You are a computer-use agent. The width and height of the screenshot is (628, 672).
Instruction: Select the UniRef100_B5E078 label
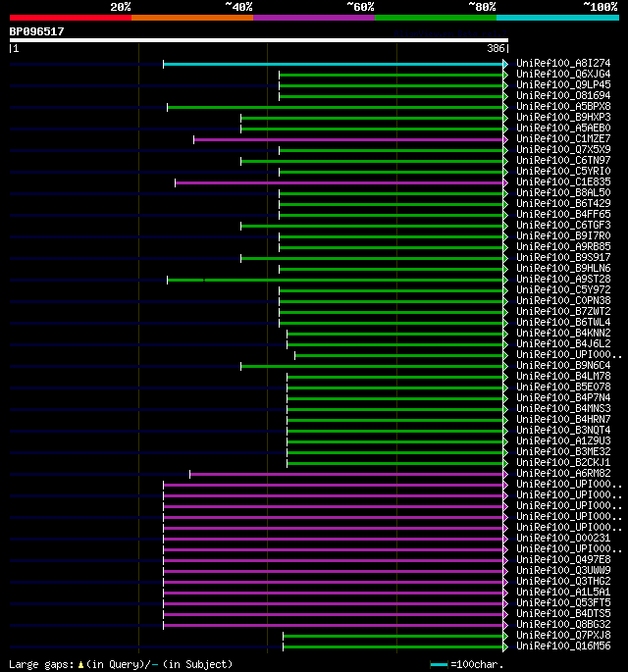point(563,387)
